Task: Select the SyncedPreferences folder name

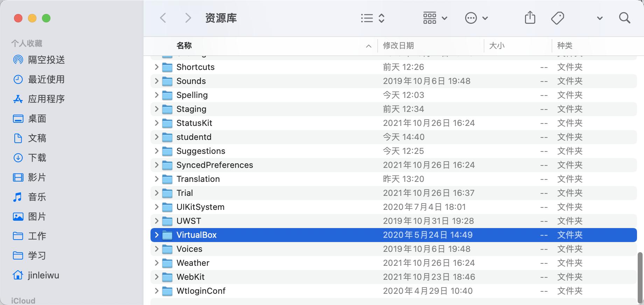Action: pos(215,165)
